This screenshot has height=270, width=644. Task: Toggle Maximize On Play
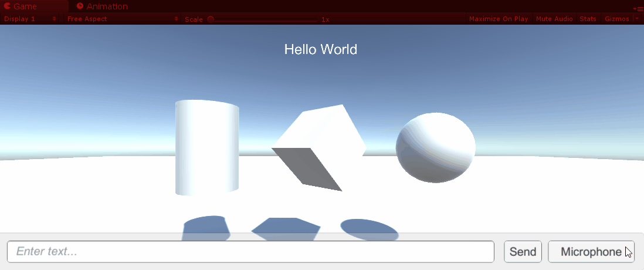pos(499,19)
